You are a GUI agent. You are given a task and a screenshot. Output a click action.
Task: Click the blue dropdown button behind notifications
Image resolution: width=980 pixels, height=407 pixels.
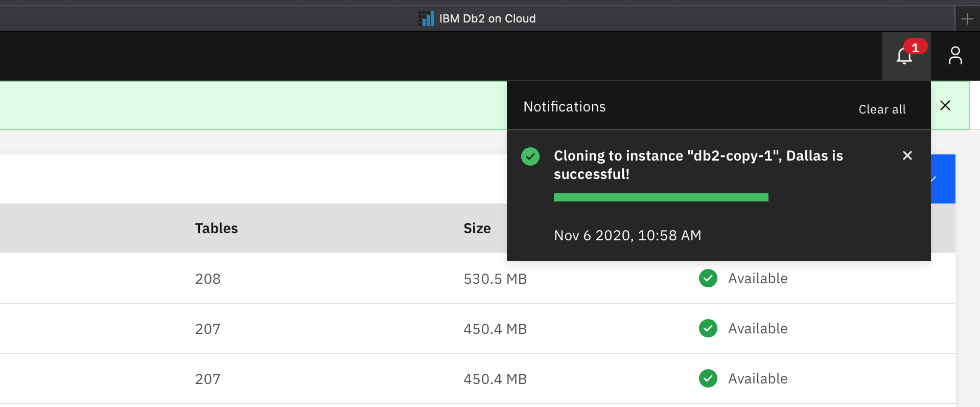(943, 179)
